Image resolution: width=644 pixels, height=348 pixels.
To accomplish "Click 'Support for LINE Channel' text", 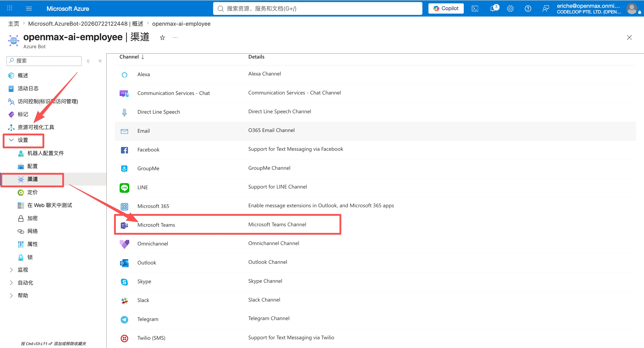I will pyautogui.click(x=278, y=187).
